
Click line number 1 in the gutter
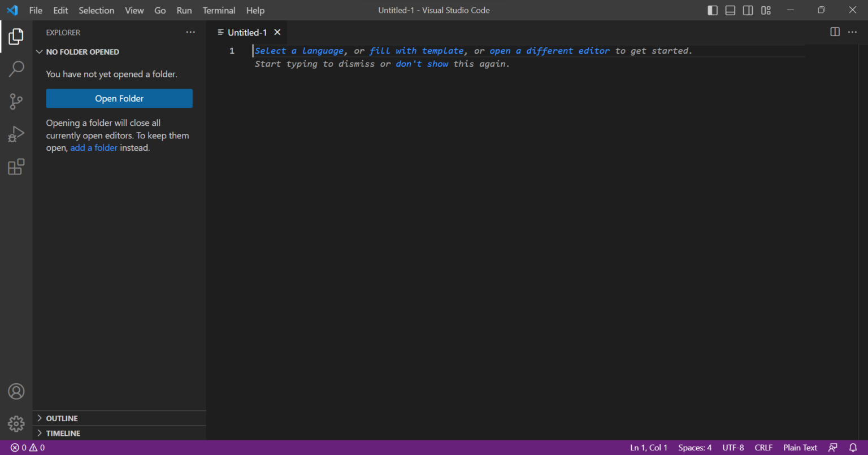point(232,51)
